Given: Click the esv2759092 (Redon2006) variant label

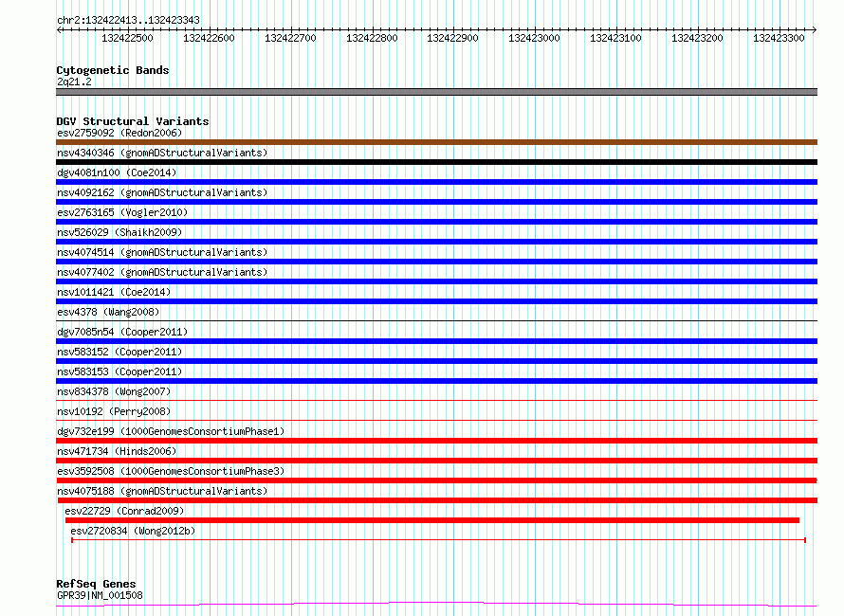Looking at the screenshot, I should click(x=119, y=133).
